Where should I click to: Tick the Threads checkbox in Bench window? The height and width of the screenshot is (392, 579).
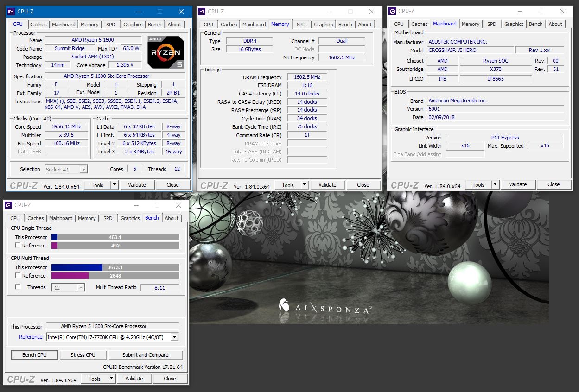(18, 287)
